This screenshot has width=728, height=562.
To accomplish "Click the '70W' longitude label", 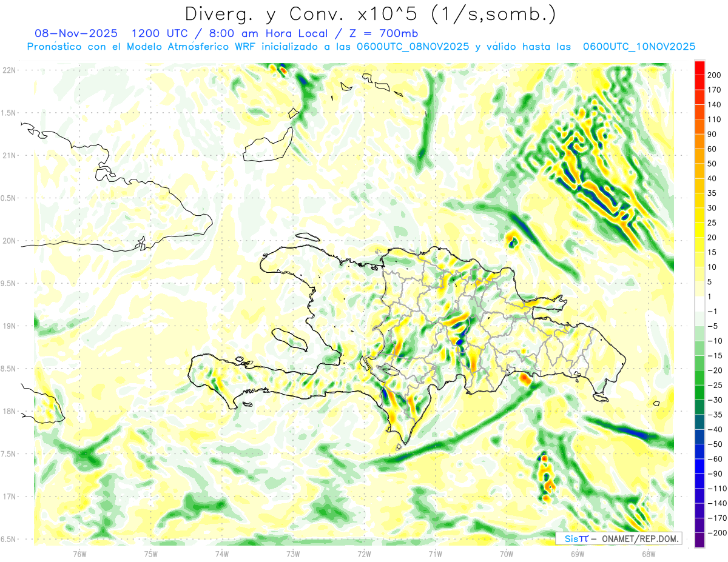I will (507, 554).
